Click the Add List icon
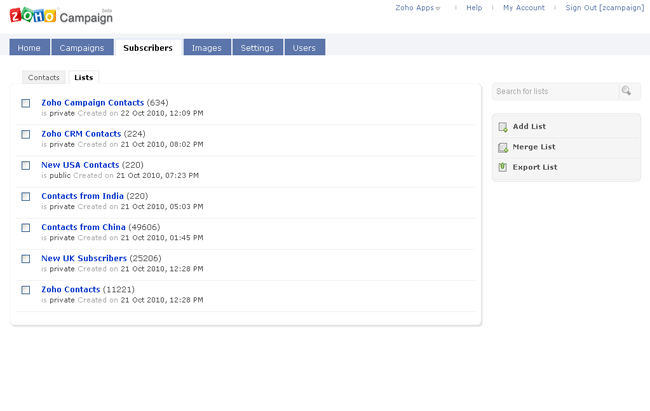The height and width of the screenshot is (411, 650). [503, 127]
